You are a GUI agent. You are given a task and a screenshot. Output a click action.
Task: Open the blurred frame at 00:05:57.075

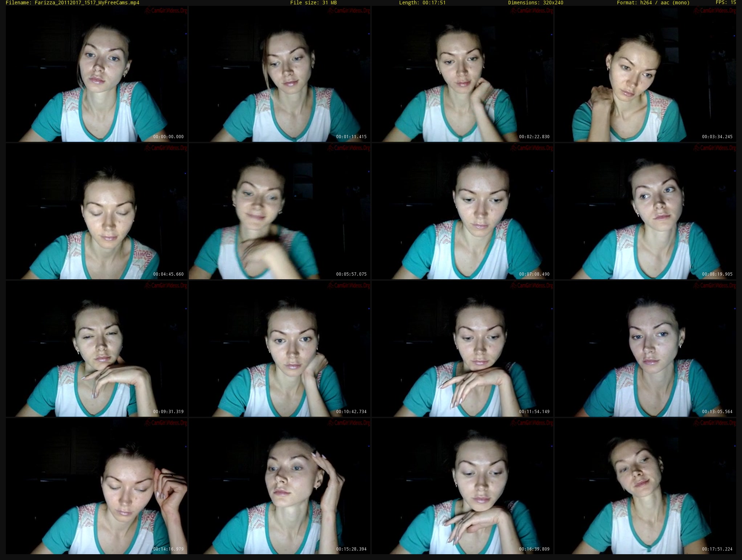pos(280,211)
